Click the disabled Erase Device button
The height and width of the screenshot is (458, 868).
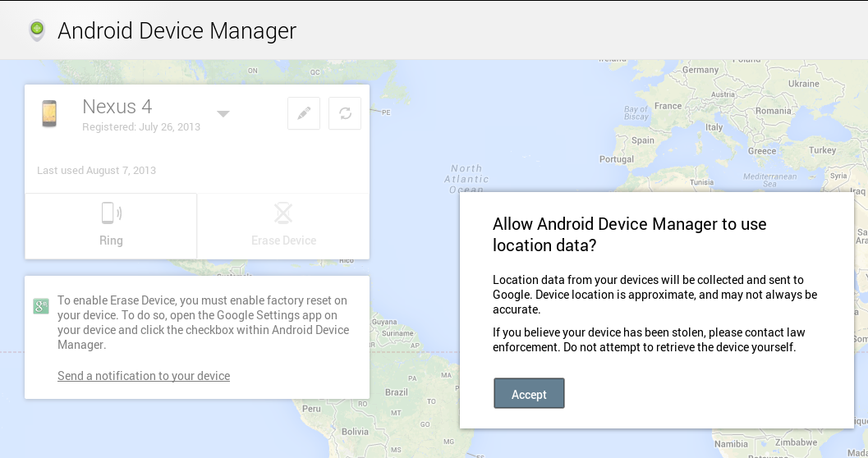pos(283,226)
